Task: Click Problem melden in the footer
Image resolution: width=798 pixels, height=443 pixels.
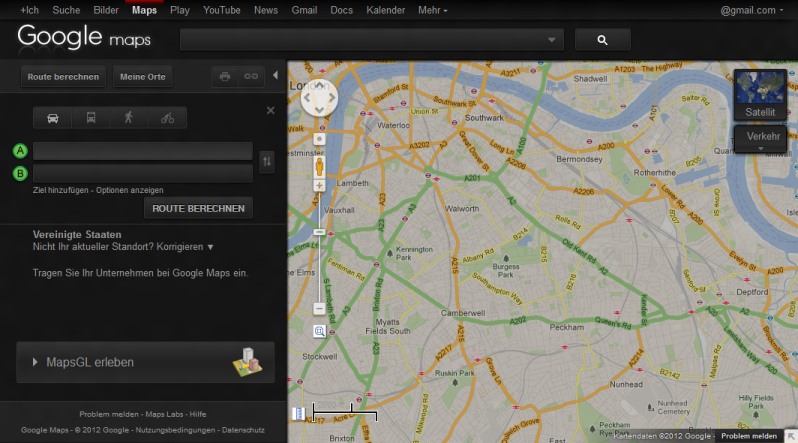Action: [109, 414]
